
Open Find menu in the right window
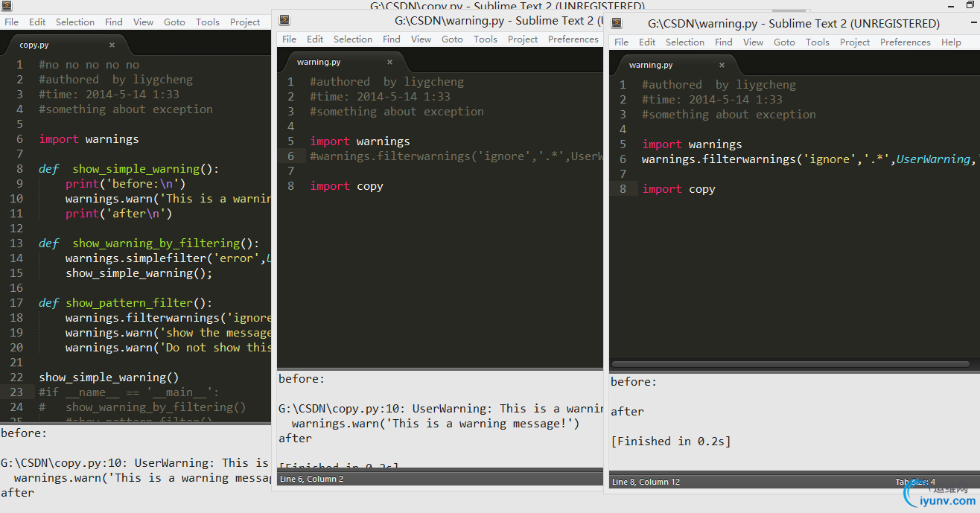click(x=724, y=42)
